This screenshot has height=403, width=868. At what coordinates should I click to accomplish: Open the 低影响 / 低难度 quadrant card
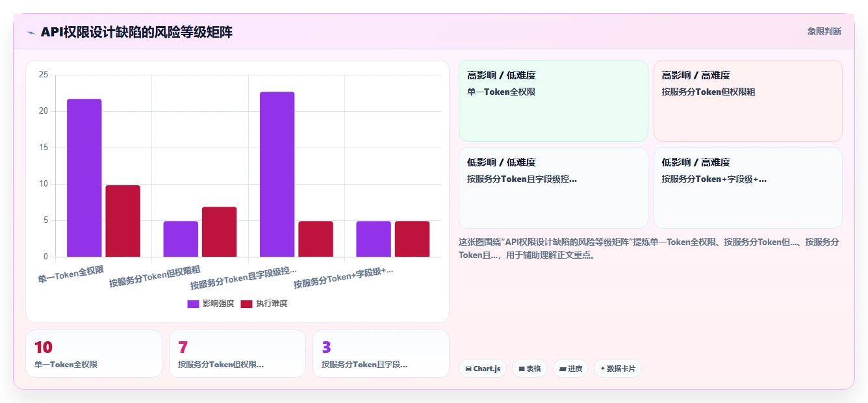click(x=554, y=188)
